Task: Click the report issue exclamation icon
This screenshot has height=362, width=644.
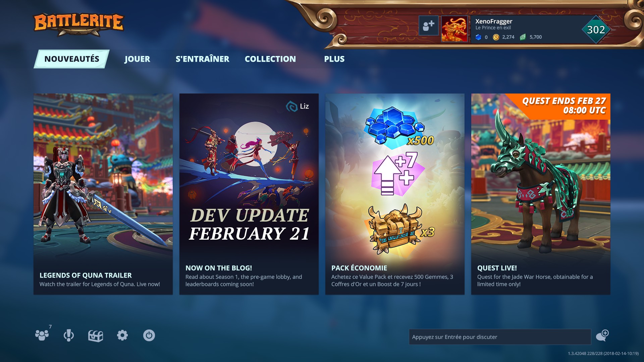Action: click(x=69, y=335)
